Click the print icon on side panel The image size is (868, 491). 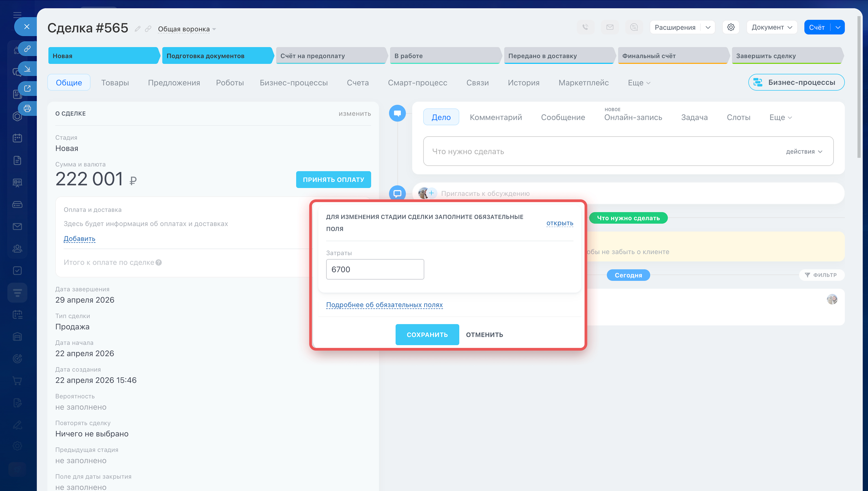(x=27, y=108)
